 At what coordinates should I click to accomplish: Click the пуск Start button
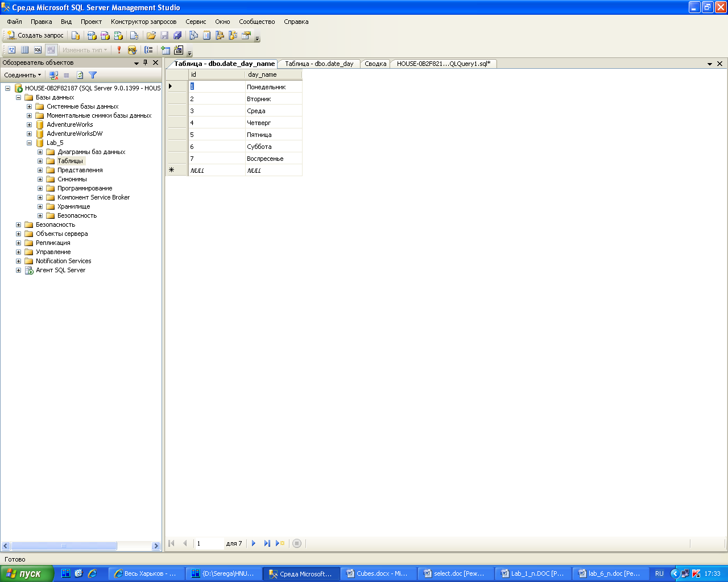coord(27,573)
